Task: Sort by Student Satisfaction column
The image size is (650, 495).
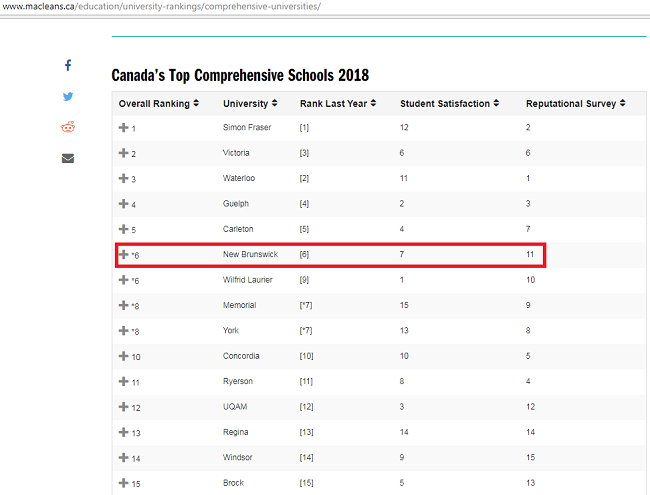Action: coord(450,103)
